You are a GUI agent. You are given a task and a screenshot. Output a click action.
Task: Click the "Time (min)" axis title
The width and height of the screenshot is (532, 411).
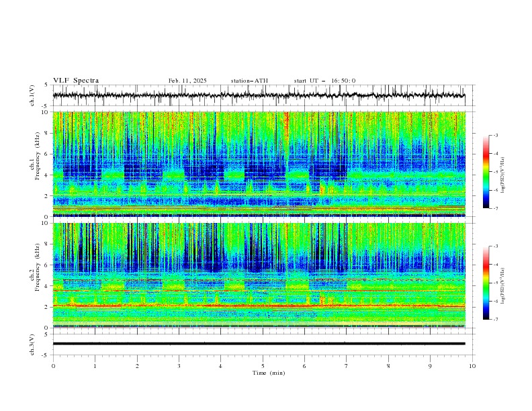269,373
